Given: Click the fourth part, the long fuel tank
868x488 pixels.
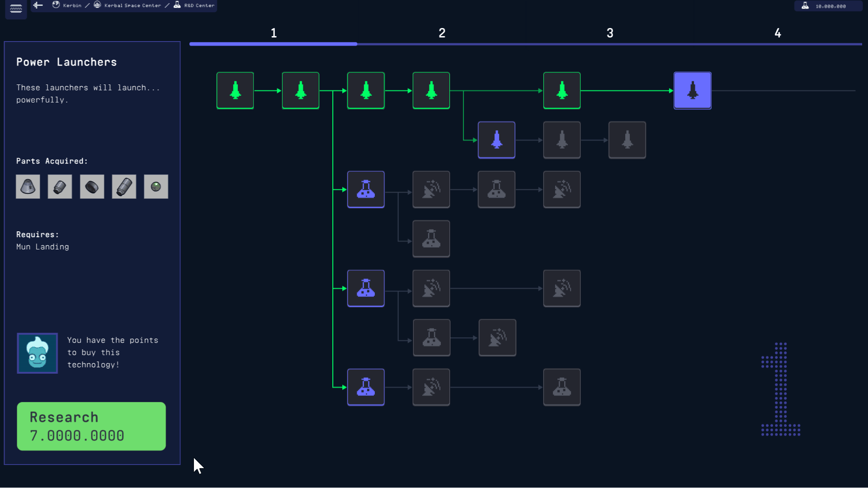Looking at the screenshot, I should [124, 187].
